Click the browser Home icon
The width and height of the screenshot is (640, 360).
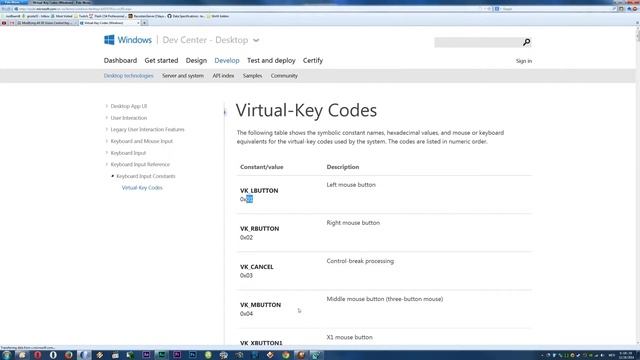[629, 9]
